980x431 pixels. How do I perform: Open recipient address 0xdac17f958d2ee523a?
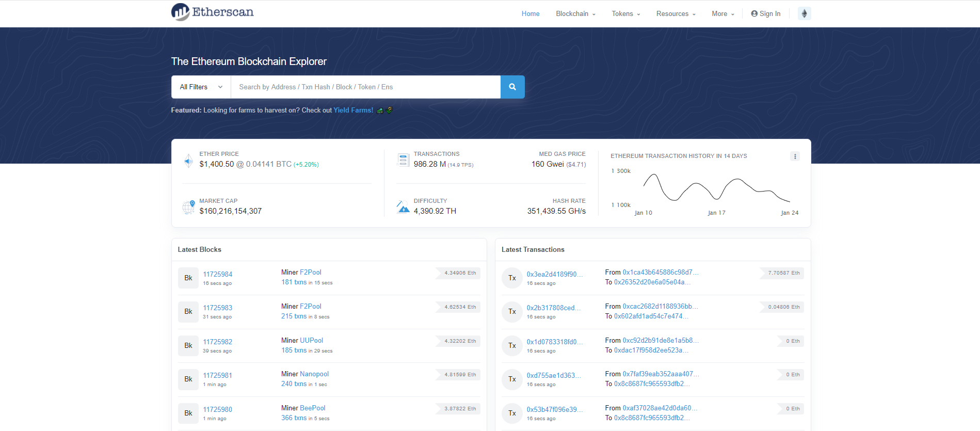651,350
